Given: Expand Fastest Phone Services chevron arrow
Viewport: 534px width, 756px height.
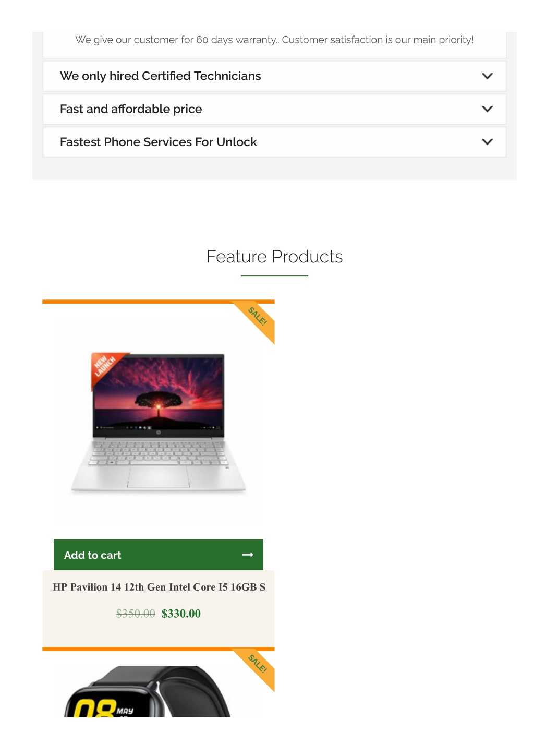Looking at the screenshot, I should (x=487, y=142).
